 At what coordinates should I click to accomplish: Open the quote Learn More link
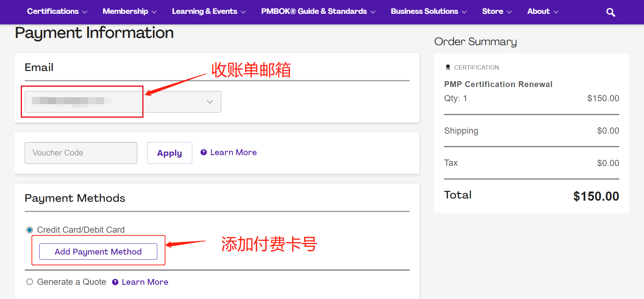coord(145,282)
